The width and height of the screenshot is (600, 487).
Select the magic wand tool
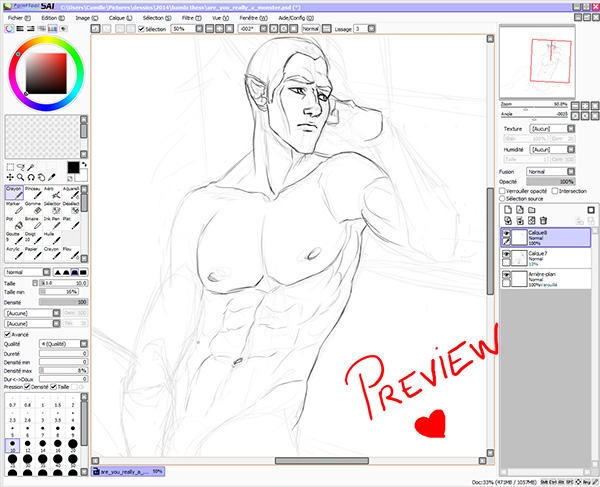point(31,167)
